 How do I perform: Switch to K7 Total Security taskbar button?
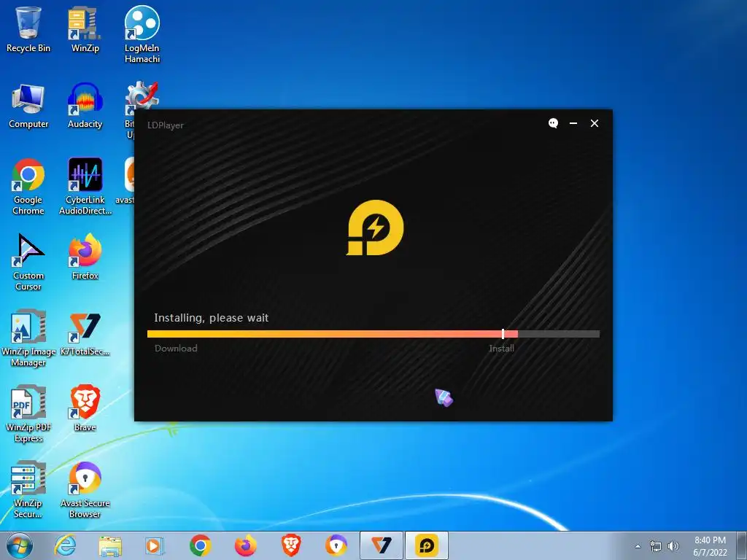[381, 545]
